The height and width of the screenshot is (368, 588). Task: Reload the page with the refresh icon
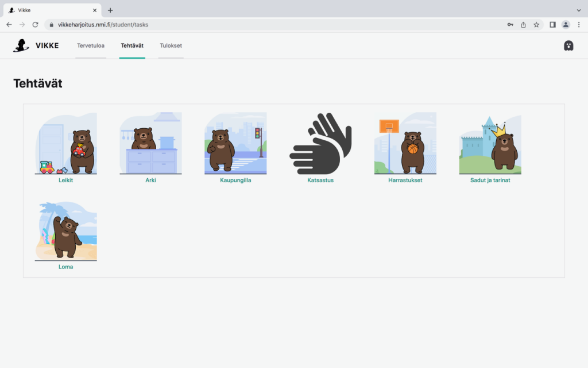pyautogui.click(x=35, y=25)
